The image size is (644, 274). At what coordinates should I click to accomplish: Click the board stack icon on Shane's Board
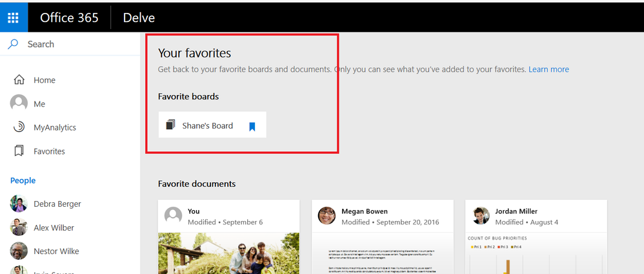(170, 124)
